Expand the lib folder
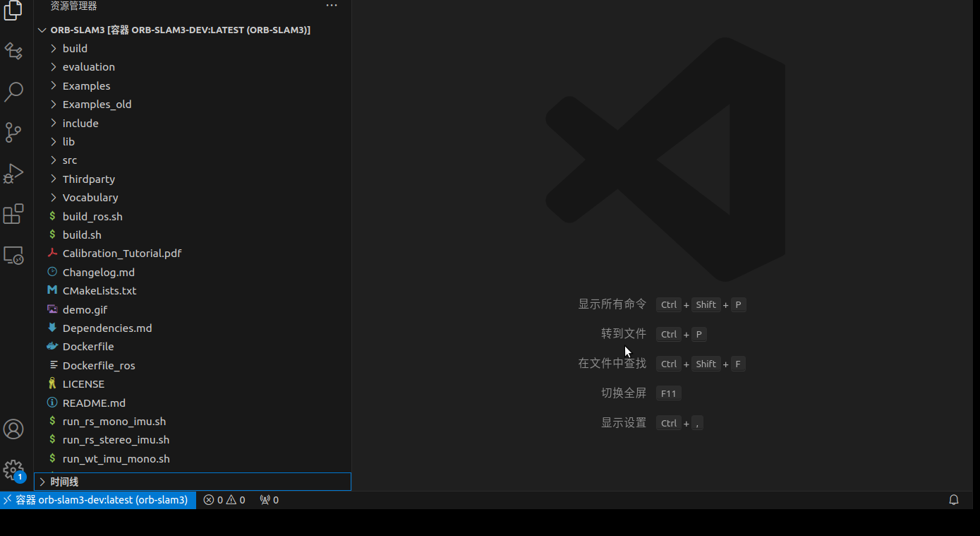This screenshot has width=980, height=536. [193, 142]
